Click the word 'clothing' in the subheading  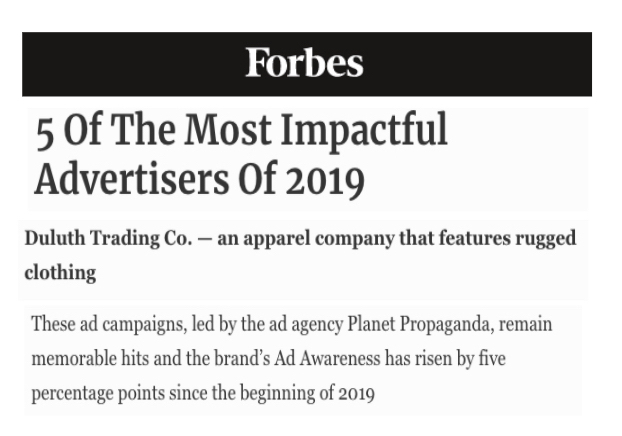(x=60, y=273)
